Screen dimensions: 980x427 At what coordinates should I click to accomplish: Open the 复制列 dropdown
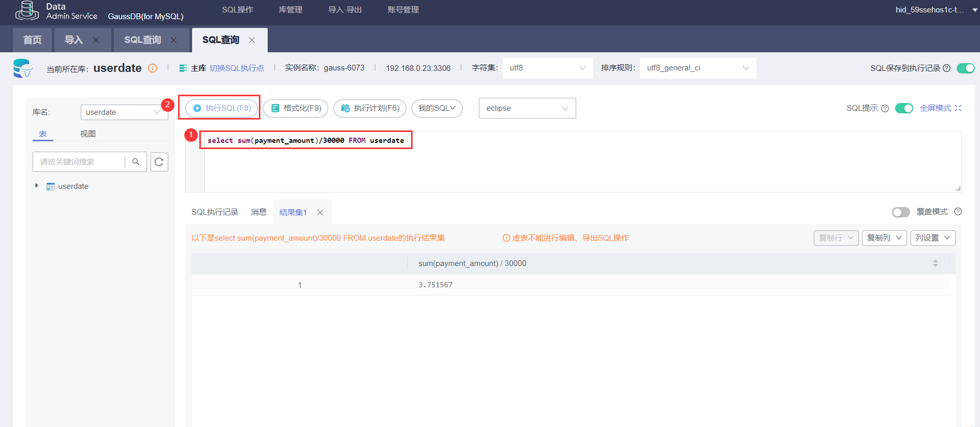pyautogui.click(x=884, y=238)
